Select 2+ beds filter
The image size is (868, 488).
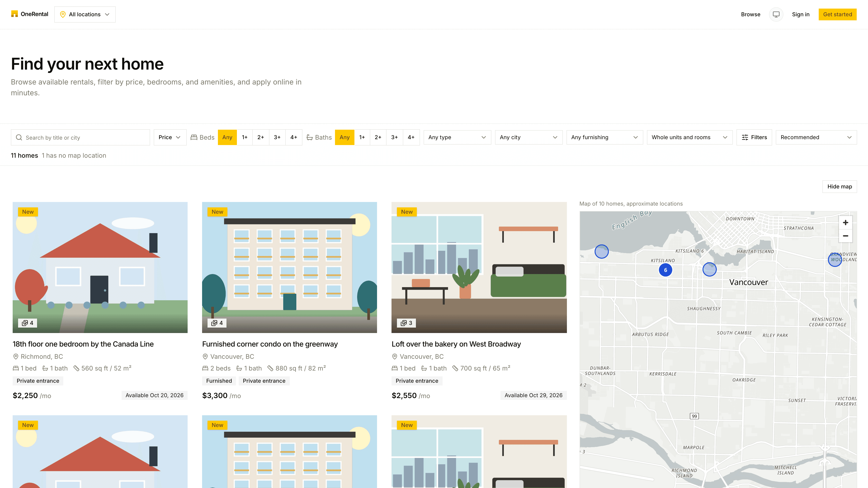tap(261, 137)
